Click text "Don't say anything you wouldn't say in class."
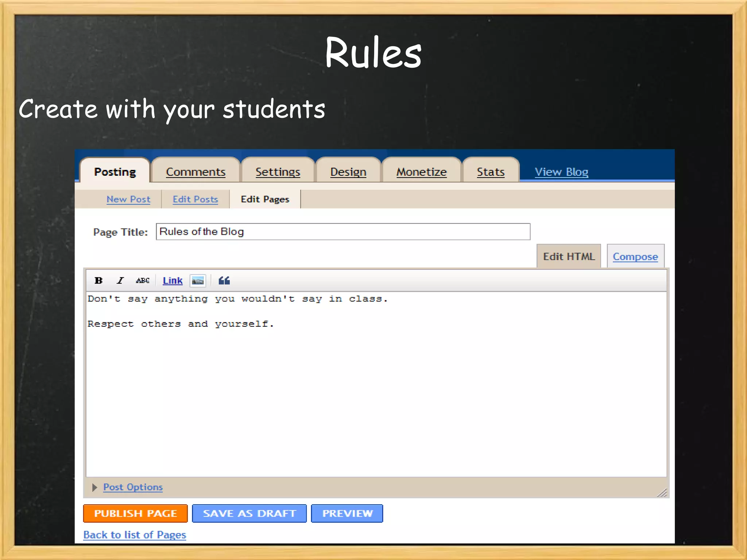The height and width of the screenshot is (560, 747). pos(237,299)
